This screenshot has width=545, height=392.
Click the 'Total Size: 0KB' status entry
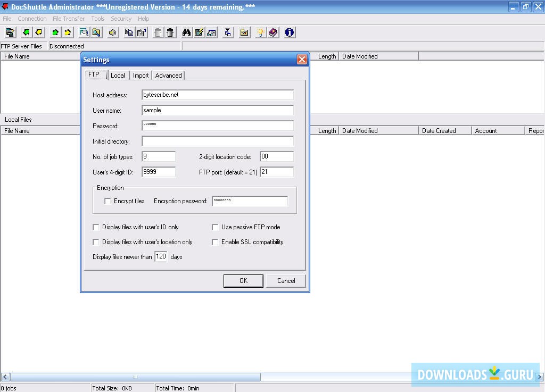[x=112, y=388]
